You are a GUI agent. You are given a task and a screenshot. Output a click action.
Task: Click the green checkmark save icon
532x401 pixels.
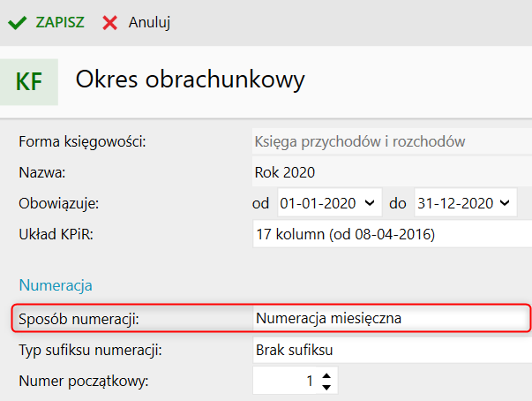tap(17, 23)
